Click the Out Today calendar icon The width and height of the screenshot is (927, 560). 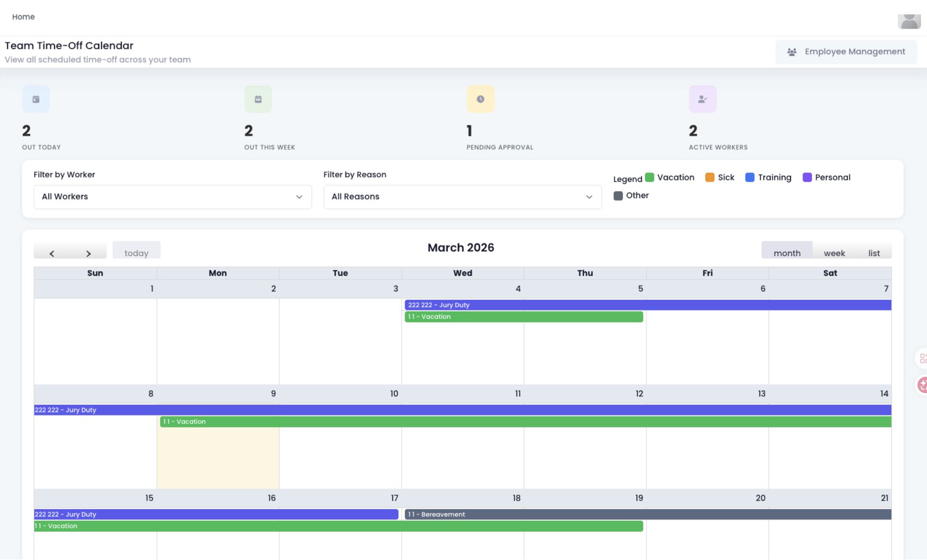click(x=36, y=99)
